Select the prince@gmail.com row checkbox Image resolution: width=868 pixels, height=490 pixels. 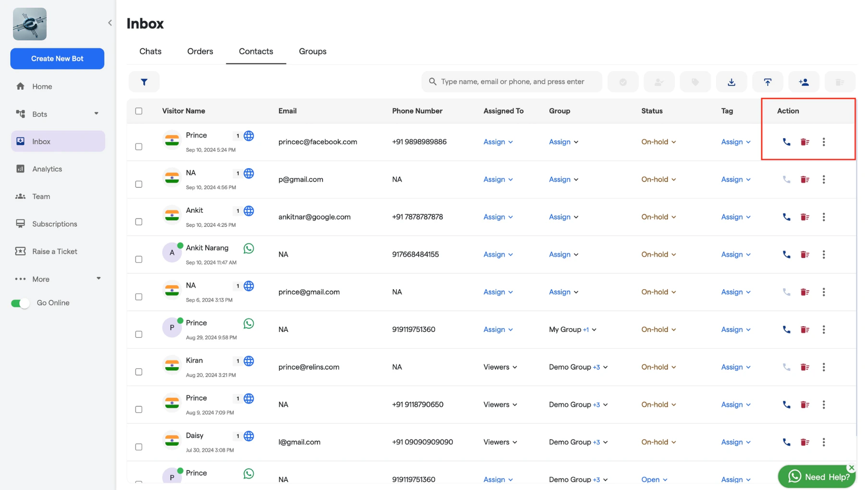click(x=139, y=296)
